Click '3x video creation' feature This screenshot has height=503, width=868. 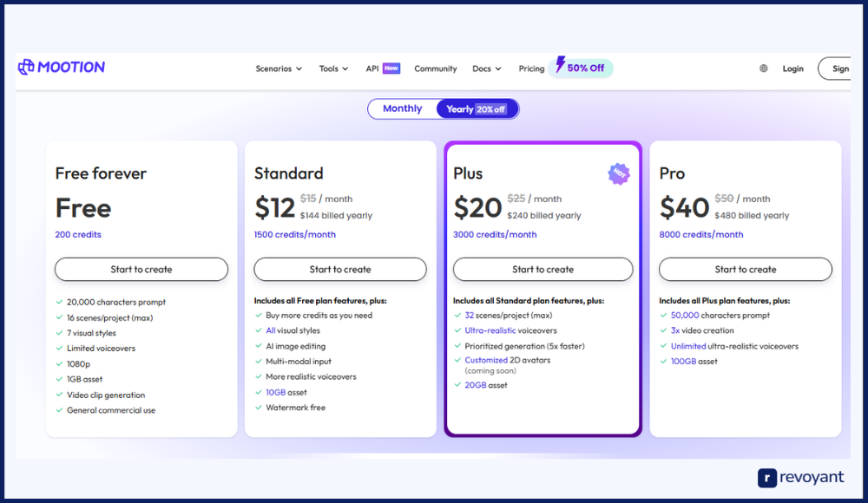(702, 330)
